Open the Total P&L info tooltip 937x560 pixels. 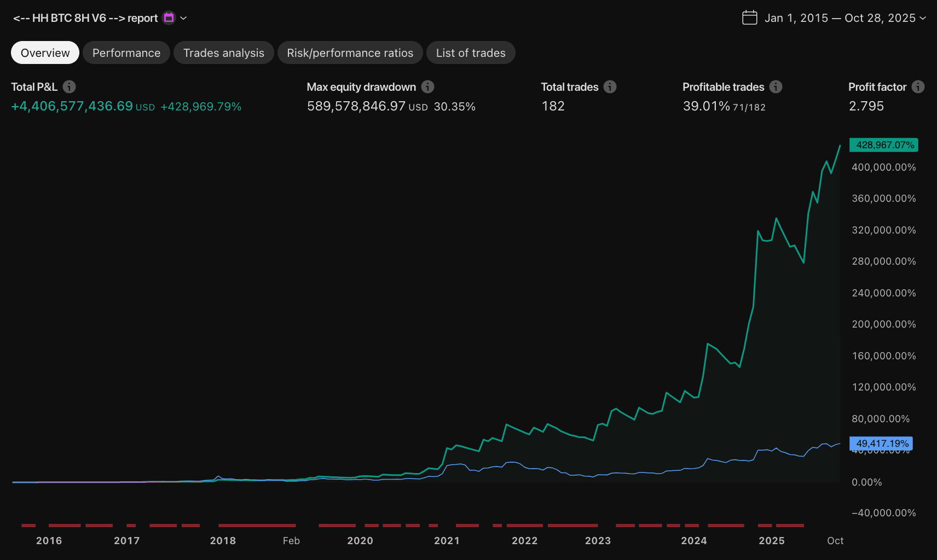69,86
